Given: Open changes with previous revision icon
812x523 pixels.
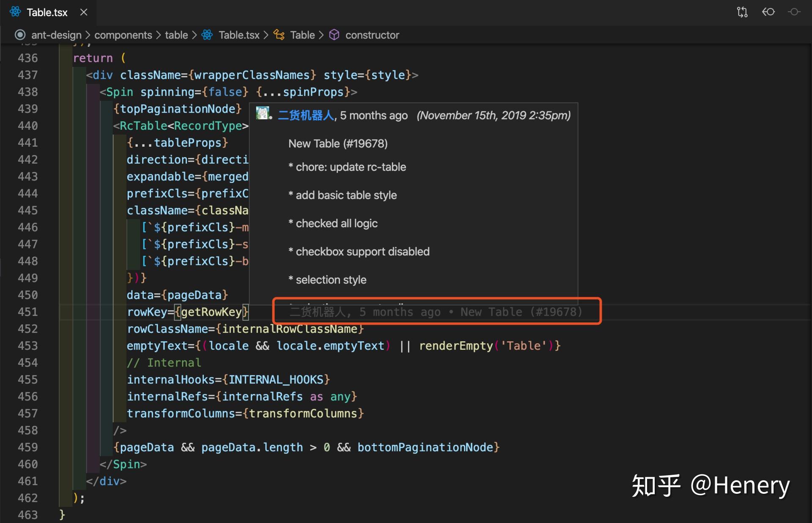Looking at the screenshot, I should (x=742, y=12).
